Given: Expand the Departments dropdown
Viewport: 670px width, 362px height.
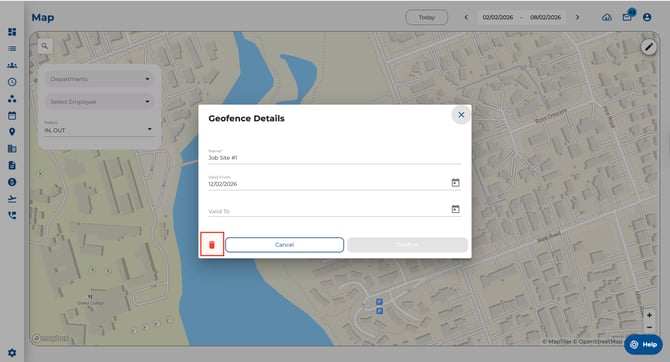Looking at the screenshot, I should point(99,79).
